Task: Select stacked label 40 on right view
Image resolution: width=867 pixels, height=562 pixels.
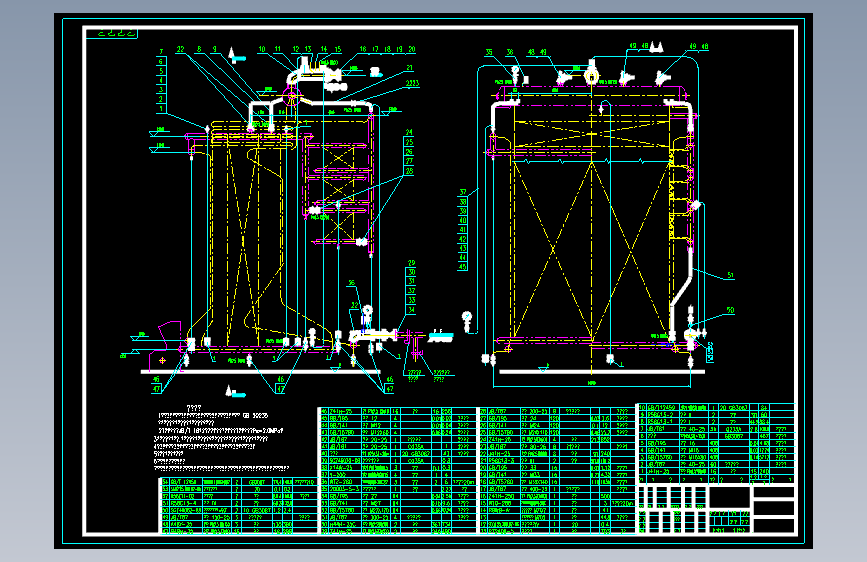Action: pyautogui.click(x=463, y=220)
